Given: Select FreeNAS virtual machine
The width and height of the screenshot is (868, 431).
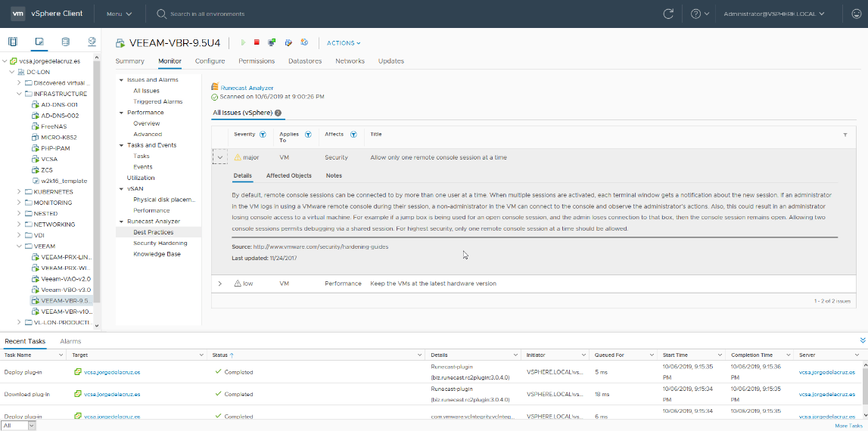Looking at the screenshot, I should [54, 126].
